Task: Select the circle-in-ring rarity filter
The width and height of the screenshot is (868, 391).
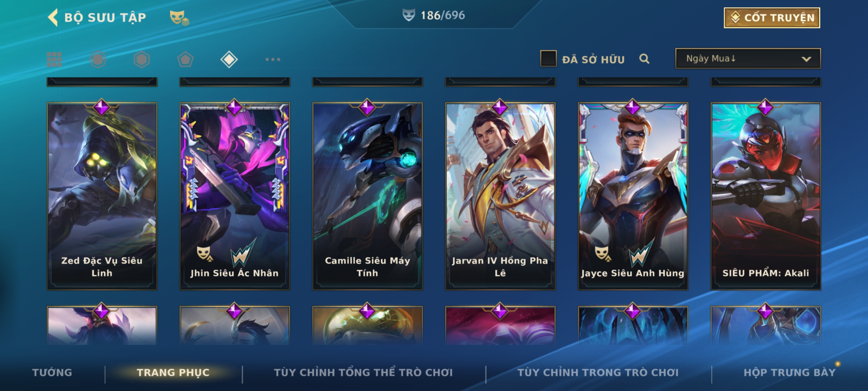Action: [x=98, y=59]
